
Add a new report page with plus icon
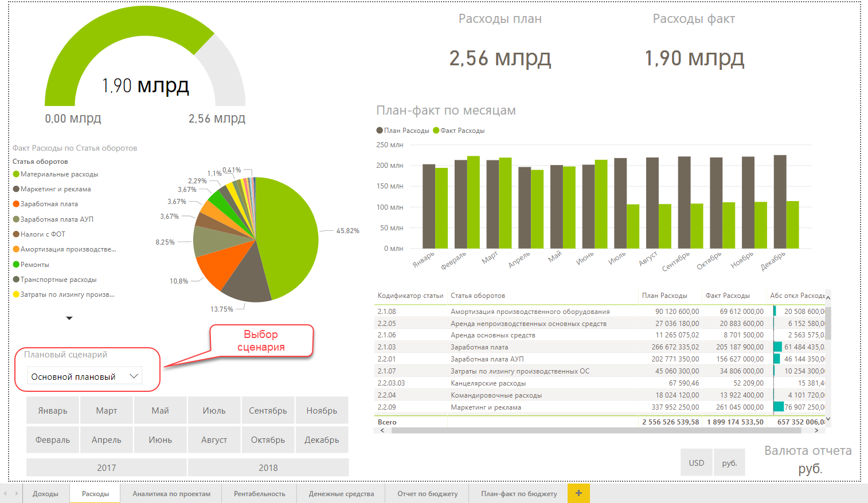[578, 493]
